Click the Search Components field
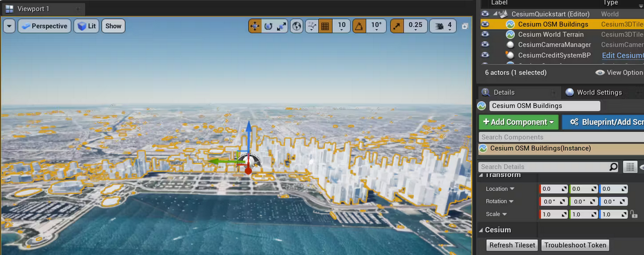The height and width of the screenshot is (255, 644). pyautogui.click(x=561, y=137)
